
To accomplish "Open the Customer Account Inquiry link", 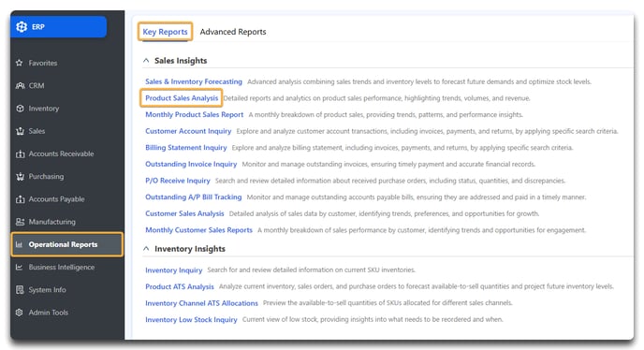I will [x=188, y=131].
